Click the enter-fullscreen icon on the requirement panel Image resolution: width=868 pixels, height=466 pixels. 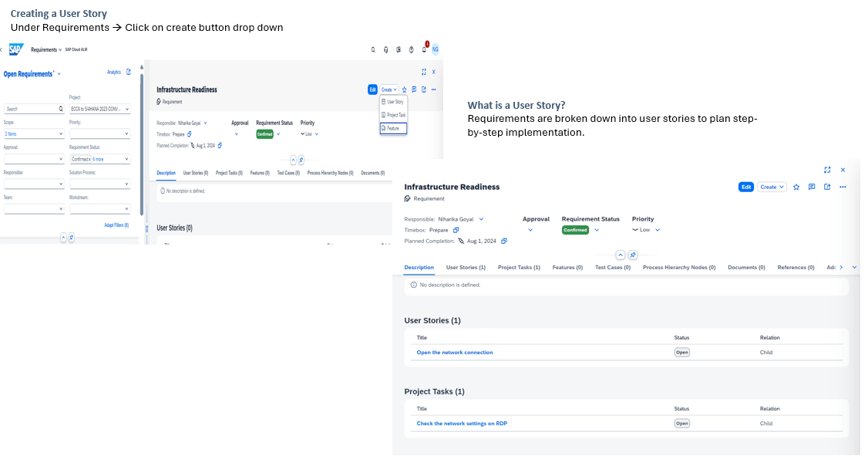coord(827,169)
